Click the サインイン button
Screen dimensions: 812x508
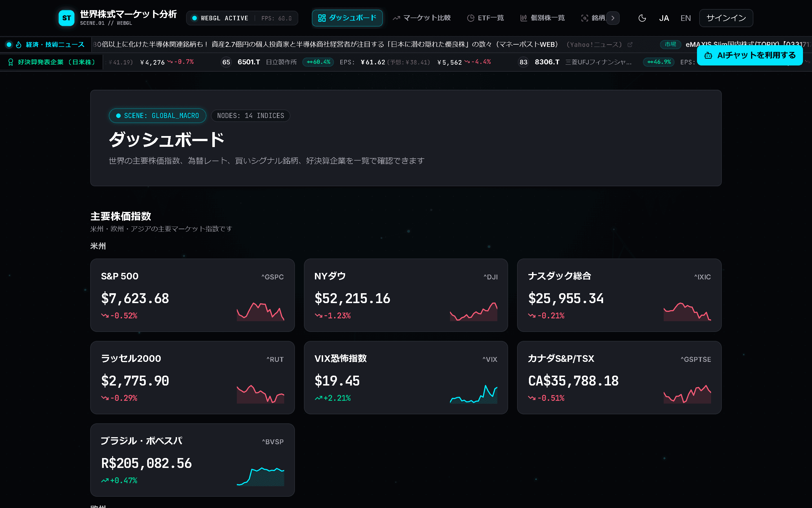(x=726, y=18)
